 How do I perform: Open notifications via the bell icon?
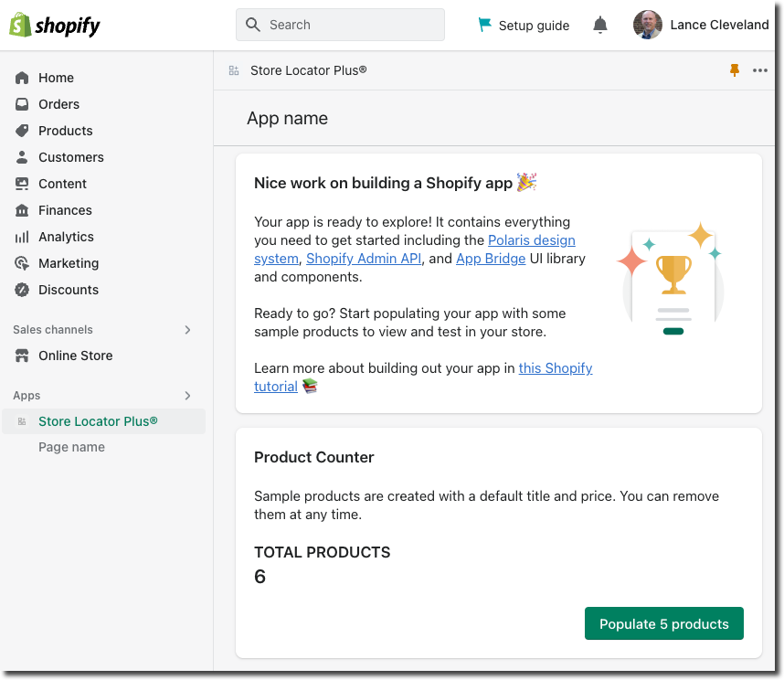pos(600,25)
